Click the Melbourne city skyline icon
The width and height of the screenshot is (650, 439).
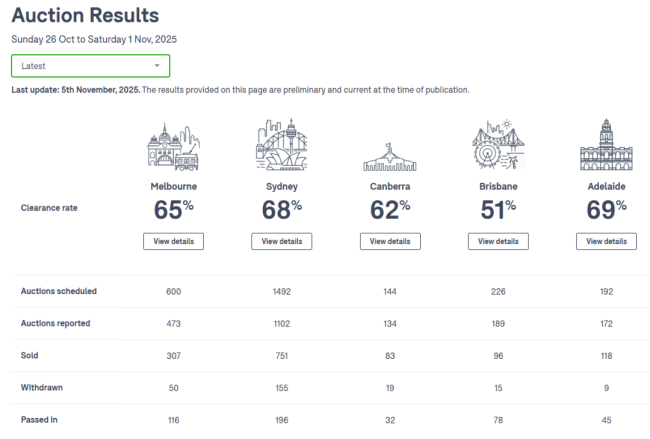(173, 146)
